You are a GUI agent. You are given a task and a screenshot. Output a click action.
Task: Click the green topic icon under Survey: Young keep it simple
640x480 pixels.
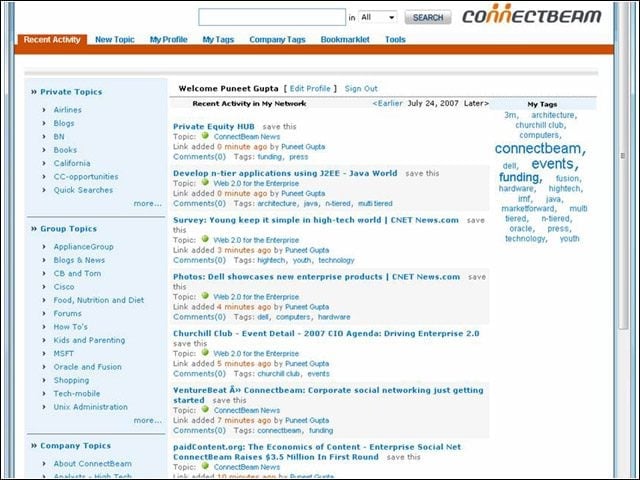click(x=205, y=240)
